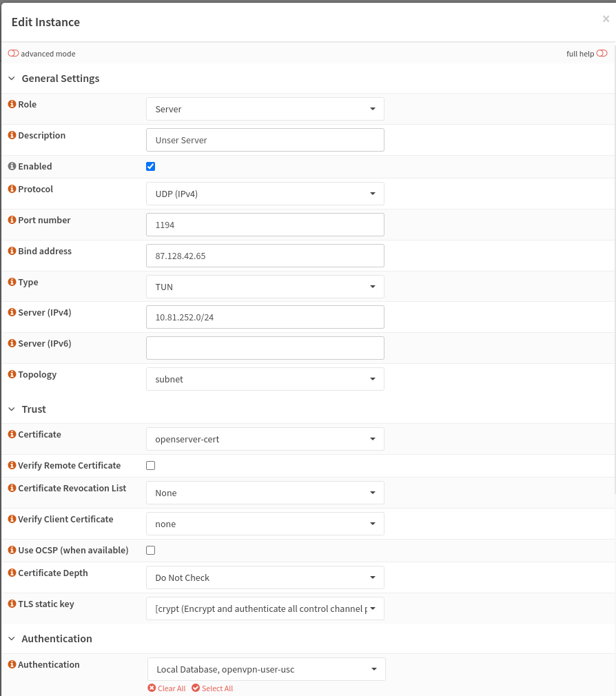This screenshot has height=696, width=616.
Task: Click Clear All under Authentication
Action: [x=166, y=688]
